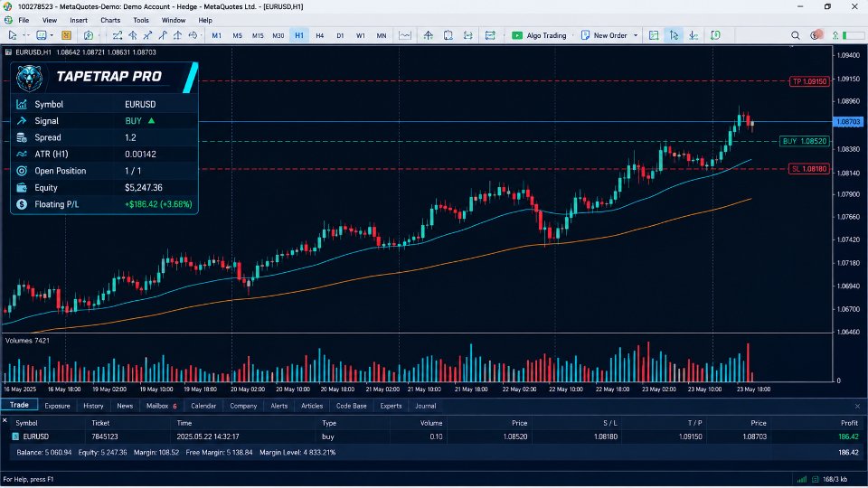The width and height of the screenshot is (868, 488).
Task: Open the Window menu
Action: [174, 20]
